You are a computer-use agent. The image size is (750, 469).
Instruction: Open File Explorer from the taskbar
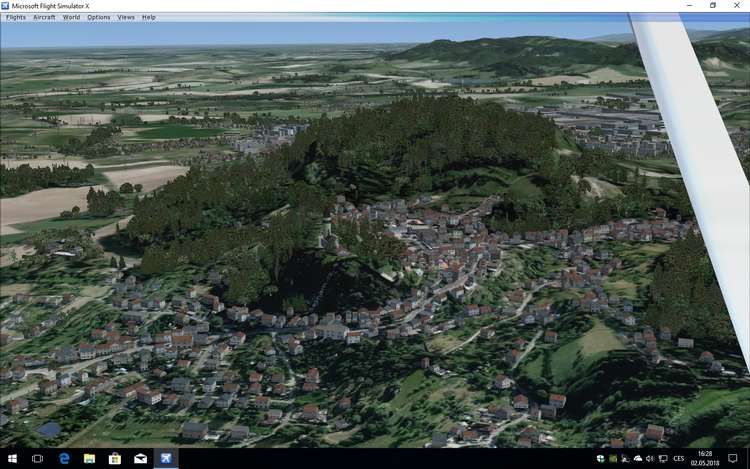89,458
